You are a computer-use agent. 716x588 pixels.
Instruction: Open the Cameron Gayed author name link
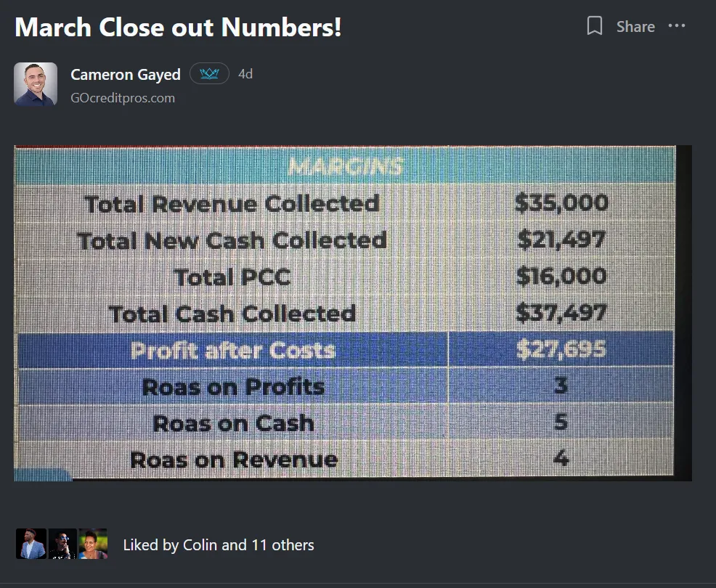coord(126,75)
